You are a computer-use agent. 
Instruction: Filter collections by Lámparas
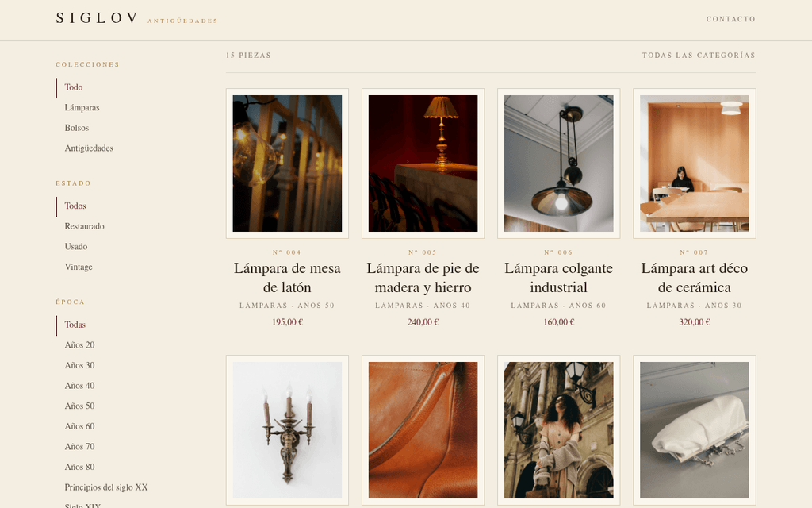pos(82,107)
